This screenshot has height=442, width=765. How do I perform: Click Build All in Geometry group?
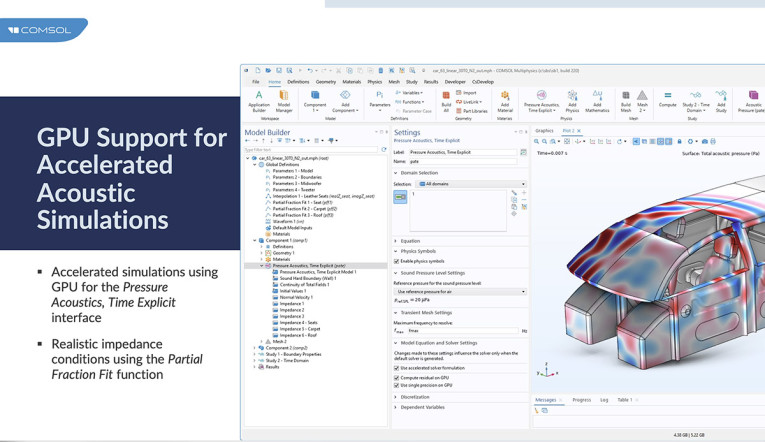click(446, 101)
